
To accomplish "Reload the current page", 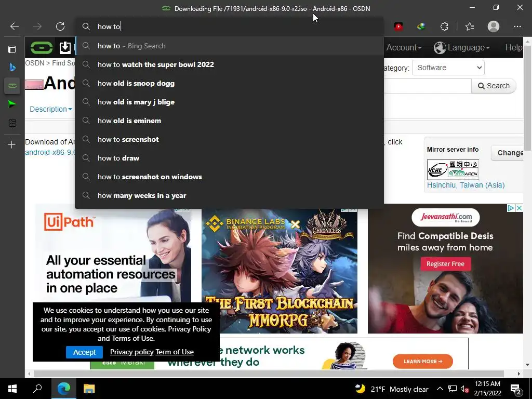I will (x=60, y=26).
